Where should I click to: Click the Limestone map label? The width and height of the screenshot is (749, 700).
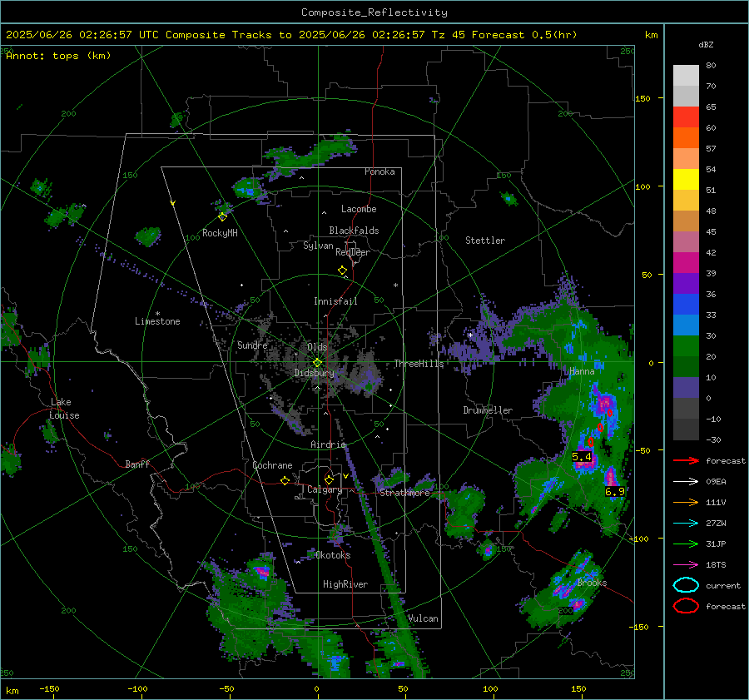[157, 321]
